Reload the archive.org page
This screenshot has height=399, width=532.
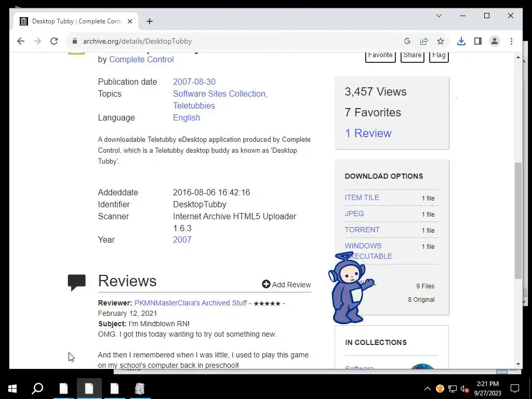pos(54,41)
